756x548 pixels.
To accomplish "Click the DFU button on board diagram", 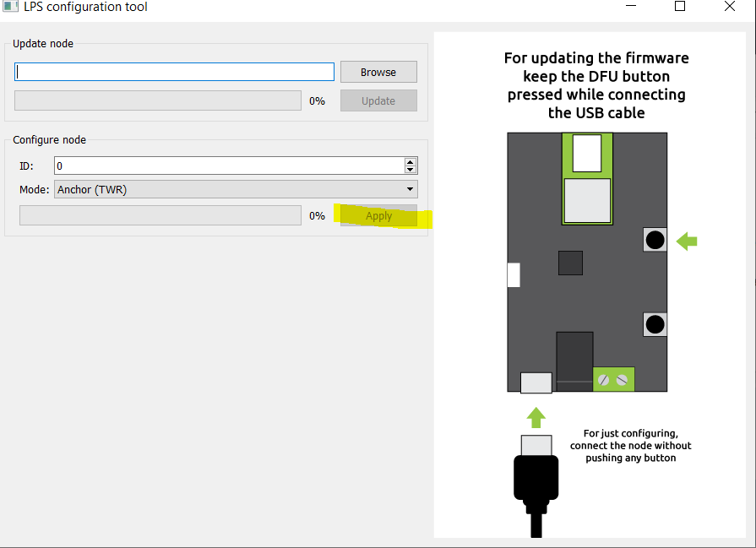I will [655, 241].
